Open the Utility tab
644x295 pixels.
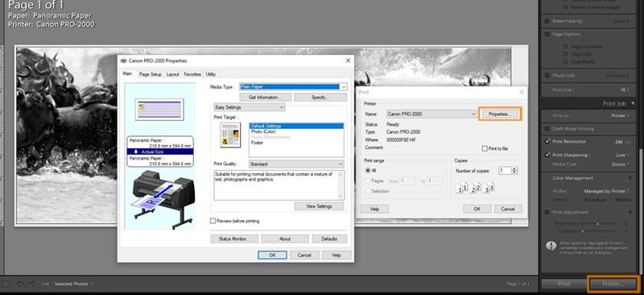tap(211, 74)
